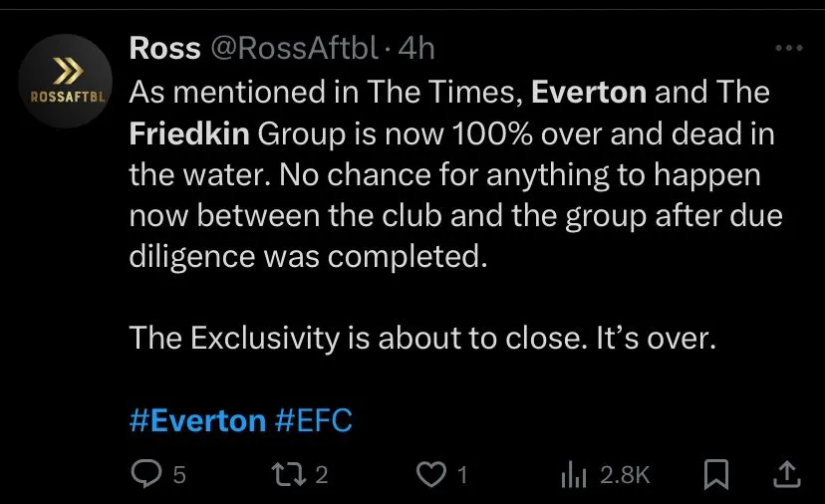Open the reply speech bubble icon
This screenshot has height=504, width=825.
click(x=146, y=475)
